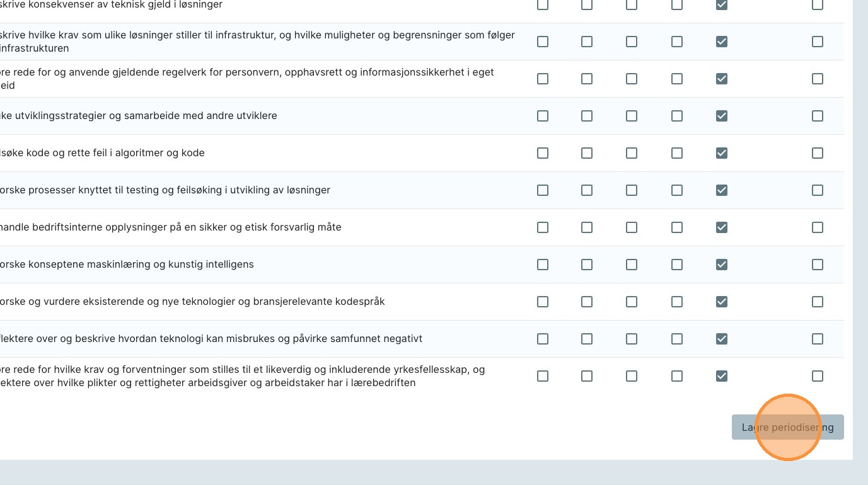868x485 pixels.
Task: Tick fourth checkbox in 'testing og feilsøking' row
Action: (677, 190)
